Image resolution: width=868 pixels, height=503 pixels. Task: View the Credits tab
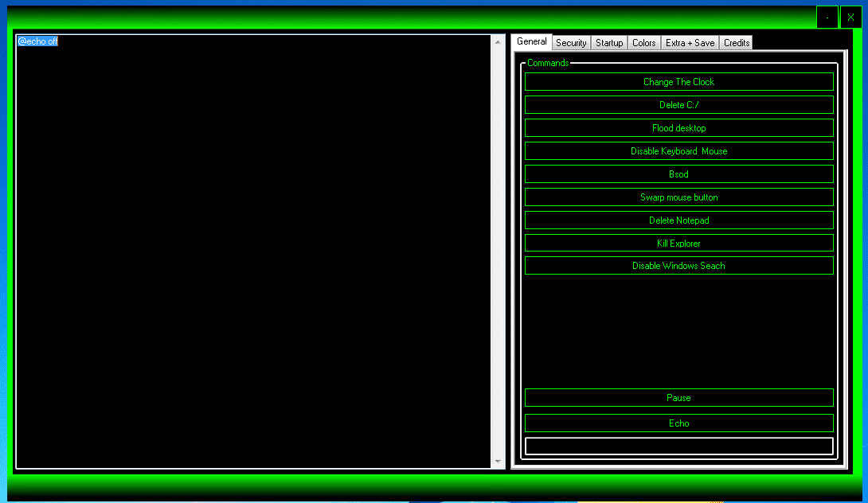click(x=735, y=42)
